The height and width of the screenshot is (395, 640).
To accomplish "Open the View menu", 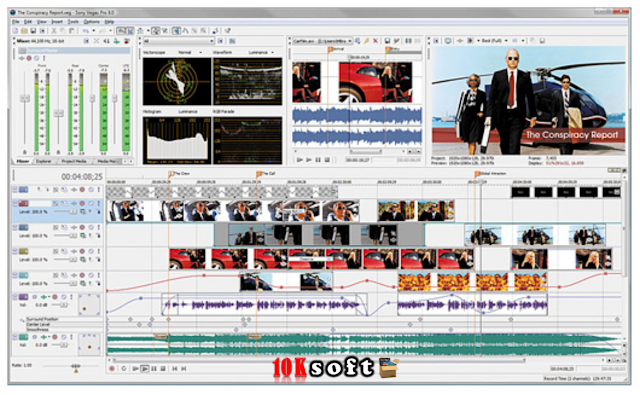I will point(42,22).
